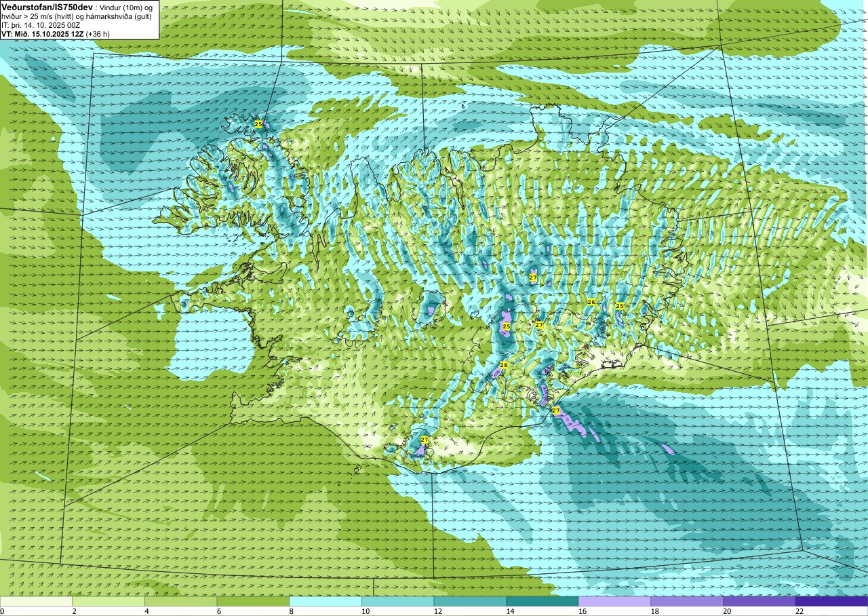
Task: Select the above 22 m/s dark indigo legend swatch
Action: pos(832,601)
